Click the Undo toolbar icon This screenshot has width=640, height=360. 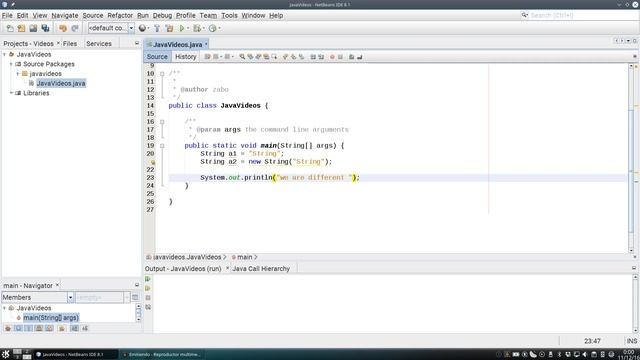[63, 28]
